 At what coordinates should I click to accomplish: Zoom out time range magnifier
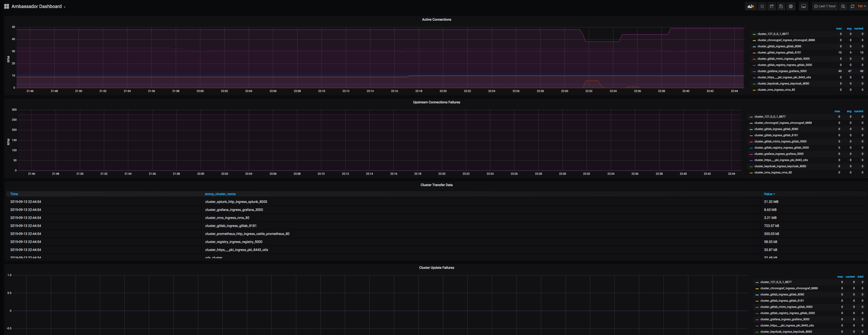click(843, 6)
